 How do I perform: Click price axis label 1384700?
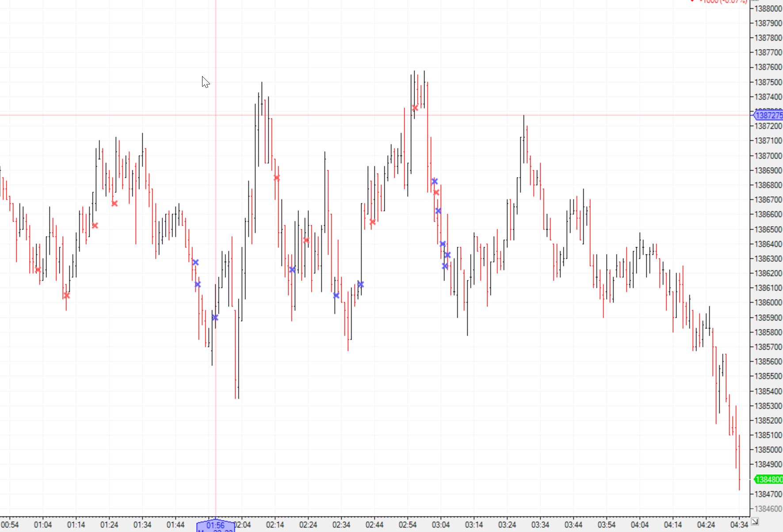pyautogui.click(x=768, y=494)
